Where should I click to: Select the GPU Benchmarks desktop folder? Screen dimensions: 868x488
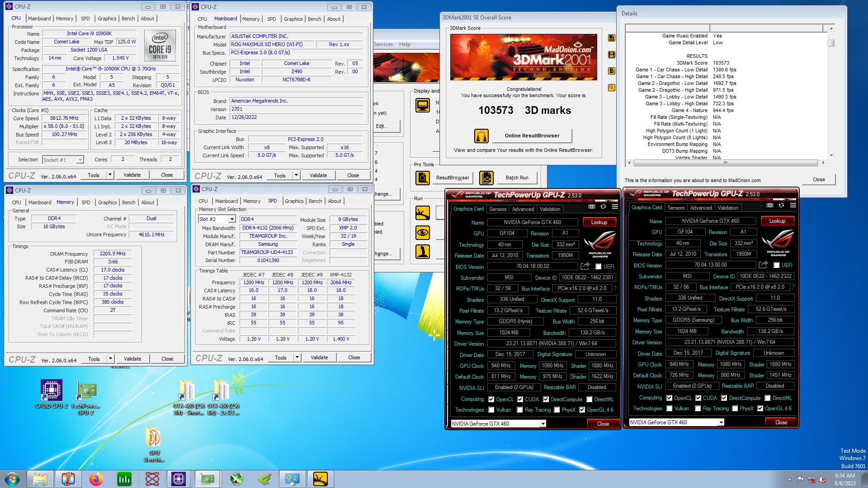[x=154, y=444]
